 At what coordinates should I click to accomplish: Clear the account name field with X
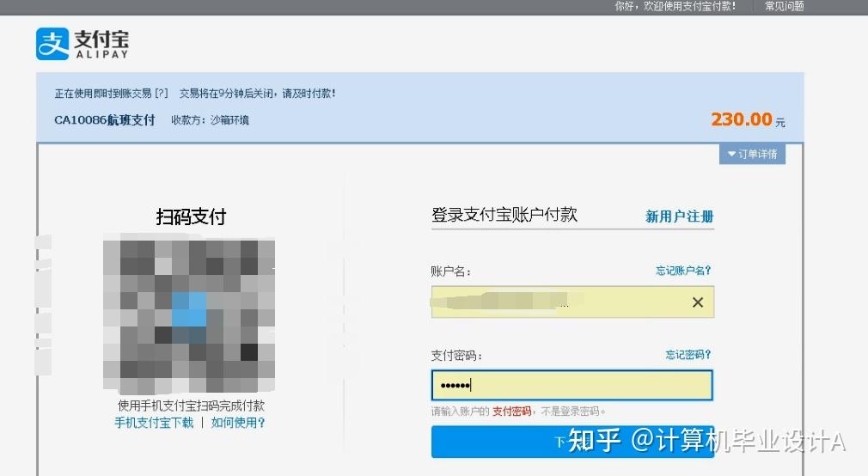click(698, 302)
